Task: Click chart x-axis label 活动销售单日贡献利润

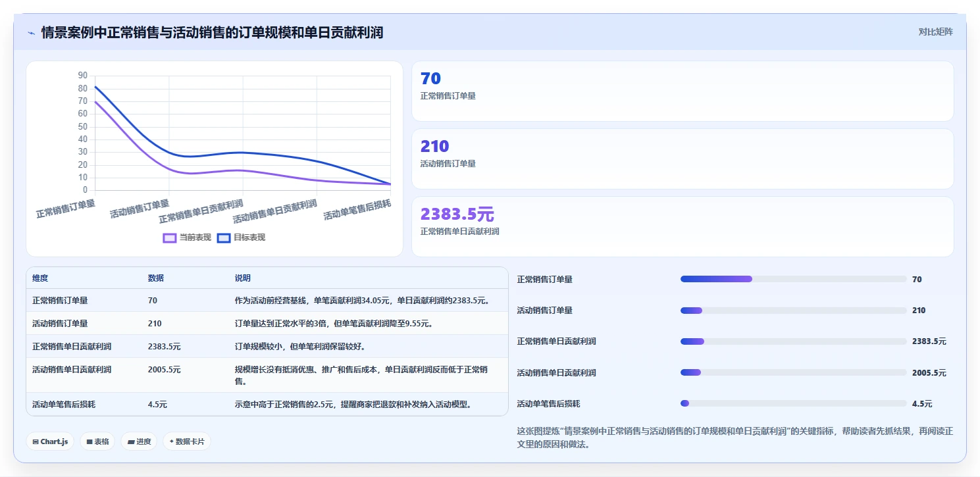Action: 275,211
